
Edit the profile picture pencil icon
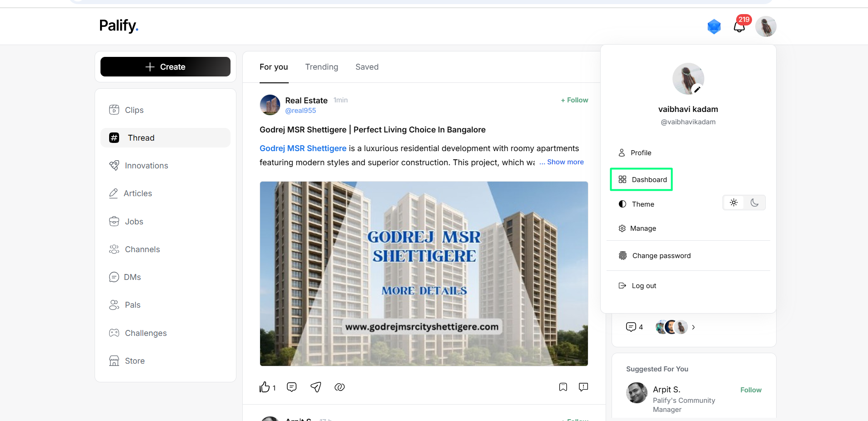697,89
